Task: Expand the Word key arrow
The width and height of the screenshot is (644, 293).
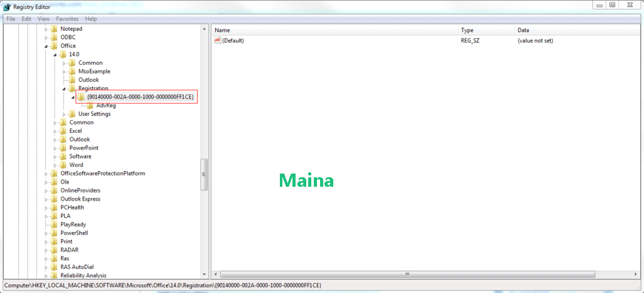Action: [55, 165]
